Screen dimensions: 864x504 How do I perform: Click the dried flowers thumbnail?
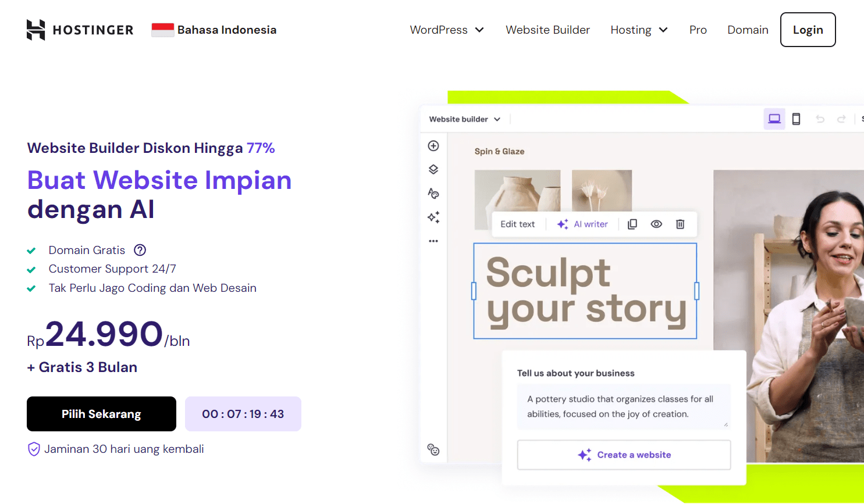pos(602,191)
